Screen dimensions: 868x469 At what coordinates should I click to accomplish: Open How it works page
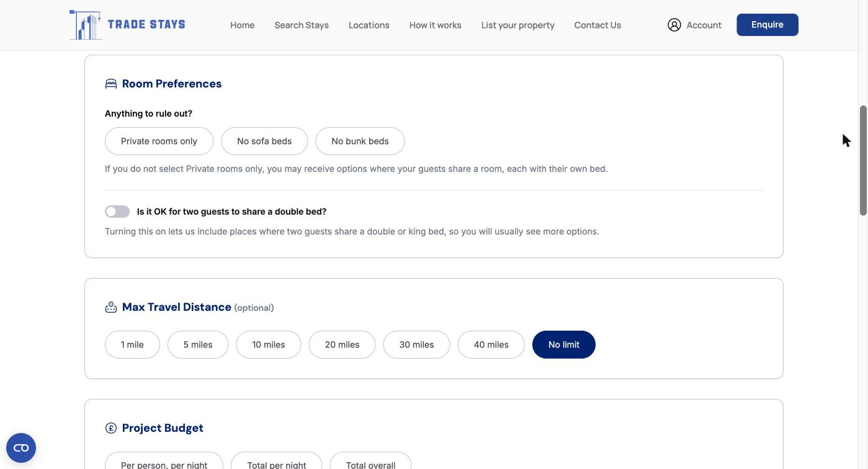(436, 25)
